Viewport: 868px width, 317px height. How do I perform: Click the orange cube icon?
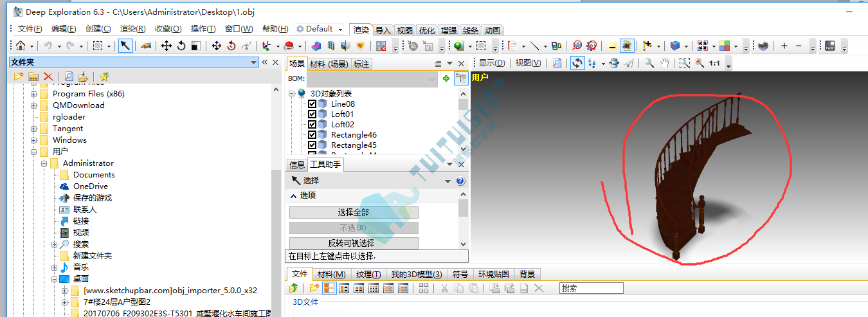pos(360,46)
